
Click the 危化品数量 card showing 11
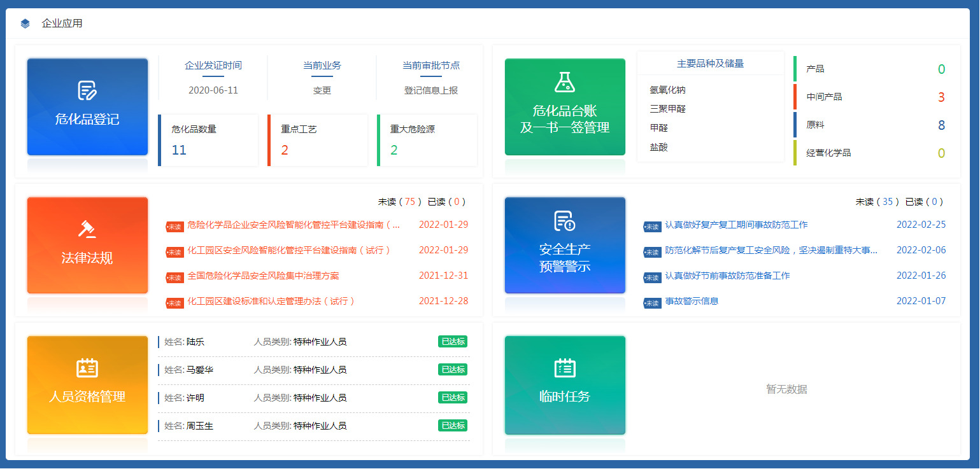(x=208, y=140)
